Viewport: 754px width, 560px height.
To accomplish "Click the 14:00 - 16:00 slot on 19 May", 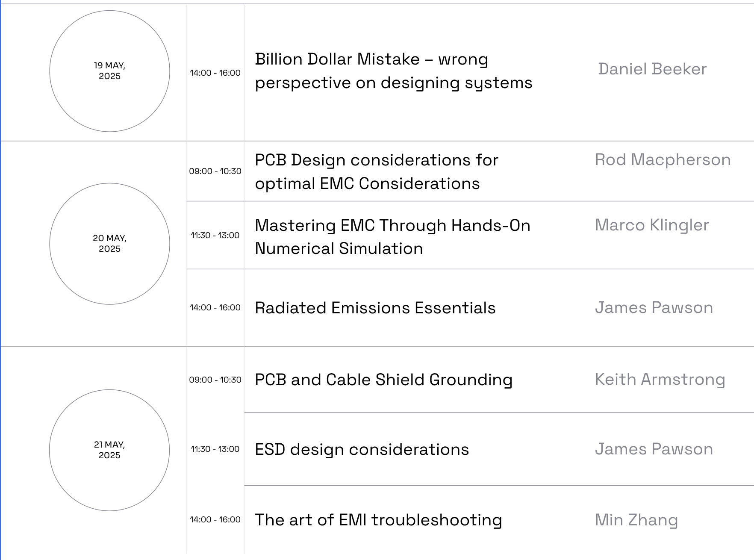I will point(215,73).
